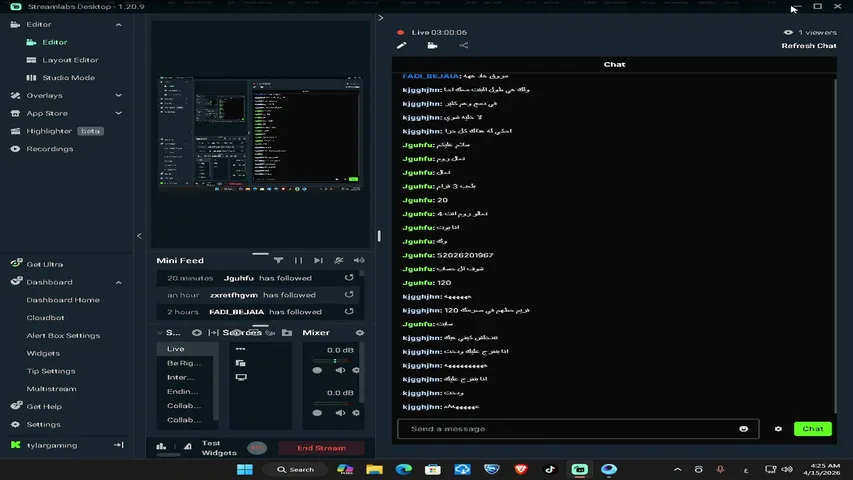Viewport: 853px width, 480px height.
Task: Open Alert Box Settings
Action: pyautogui.click(x=63, y=335)
